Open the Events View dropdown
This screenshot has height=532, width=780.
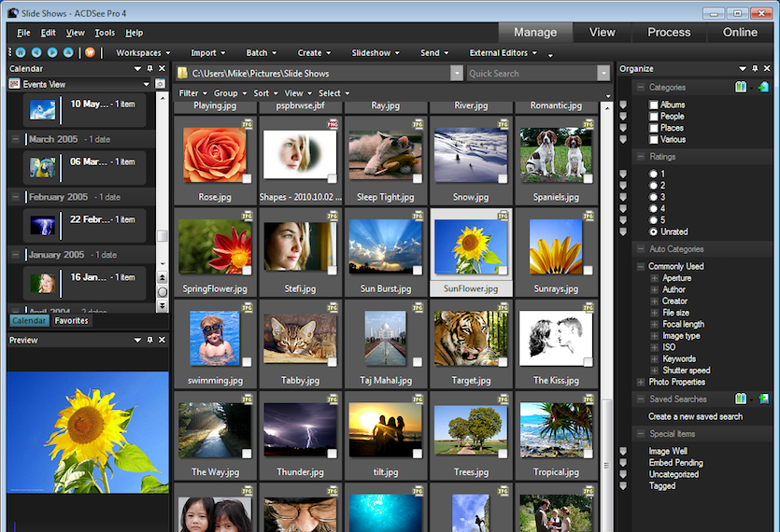tap(147, 84)
